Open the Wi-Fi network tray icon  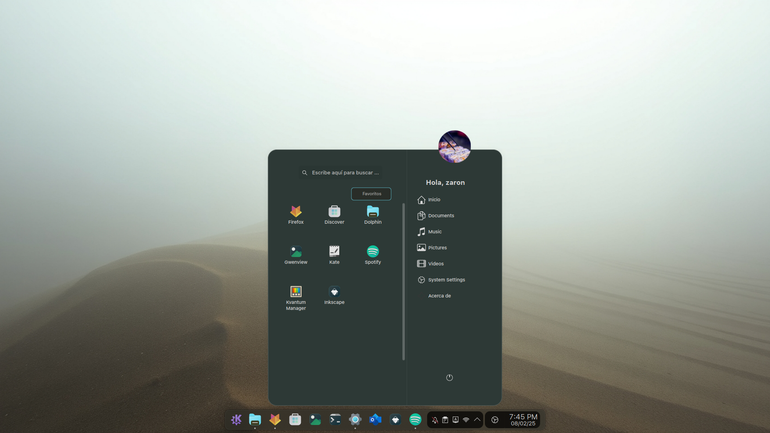click(x=466, y=420)
